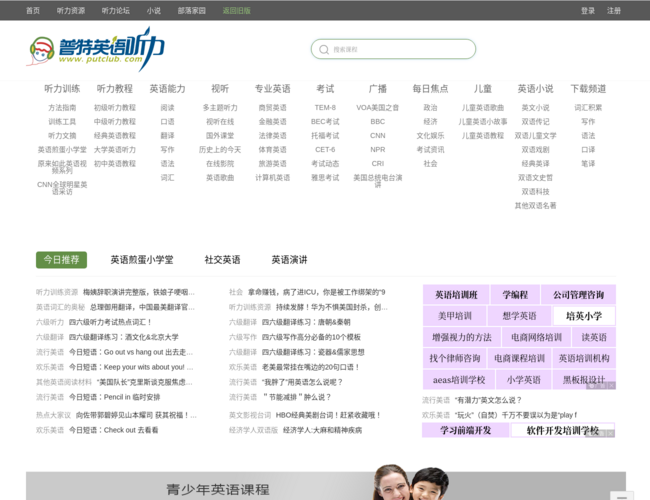
Task: Open the 儿童 category heading
Action: [x=483, y=89]
